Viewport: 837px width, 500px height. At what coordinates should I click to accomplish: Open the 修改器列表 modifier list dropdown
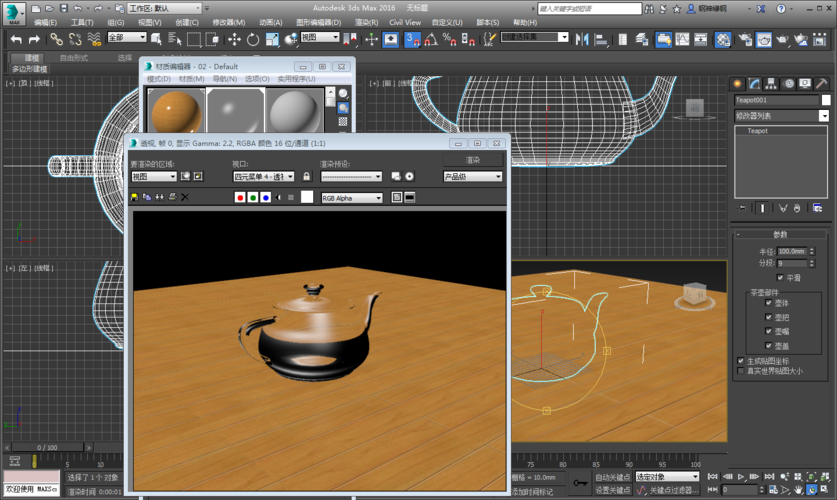782,116
